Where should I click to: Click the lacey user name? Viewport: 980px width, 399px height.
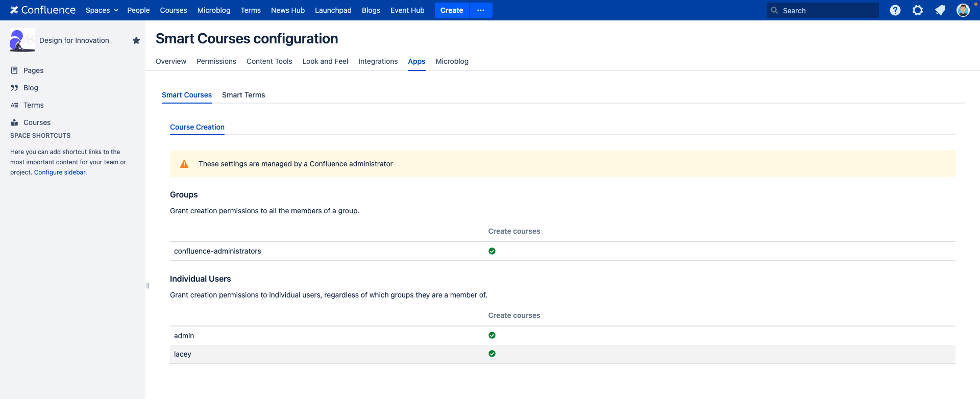(x=182, y=354)
